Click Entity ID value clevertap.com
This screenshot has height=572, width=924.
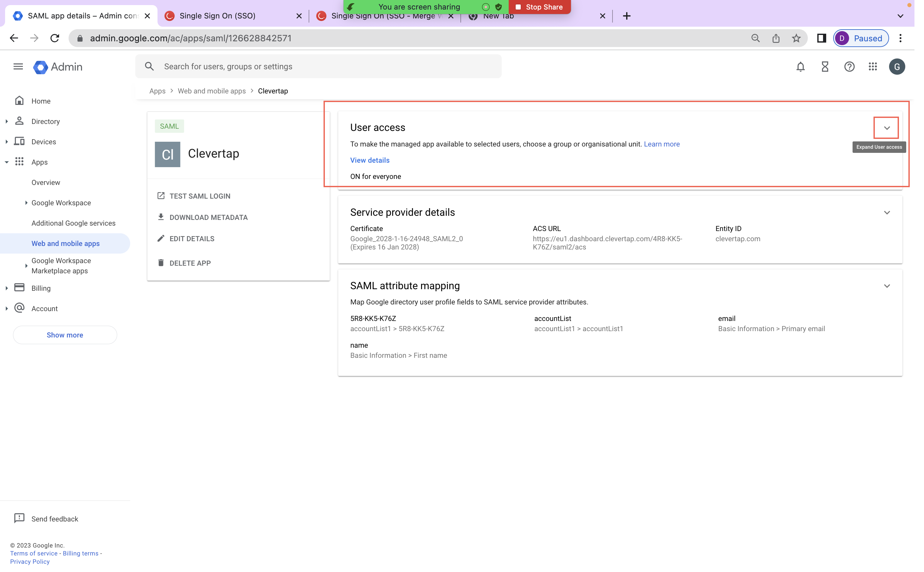(738, 239)
